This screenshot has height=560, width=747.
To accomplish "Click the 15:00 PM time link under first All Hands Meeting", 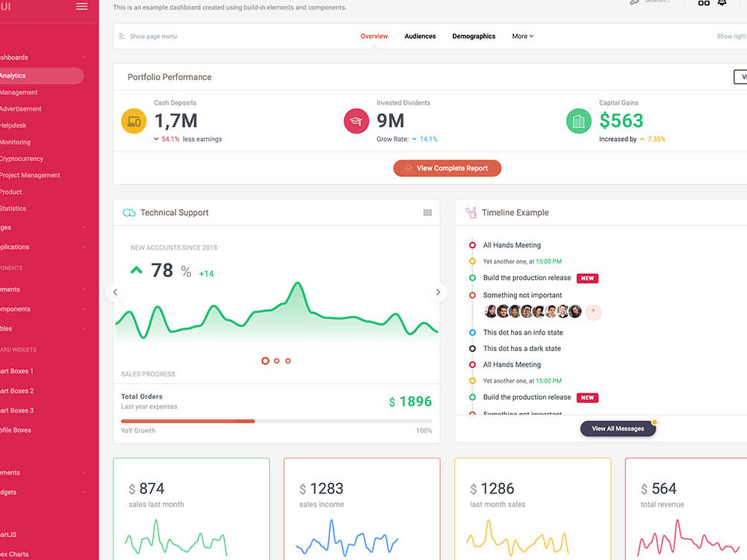I will click(x=548, y=261).
